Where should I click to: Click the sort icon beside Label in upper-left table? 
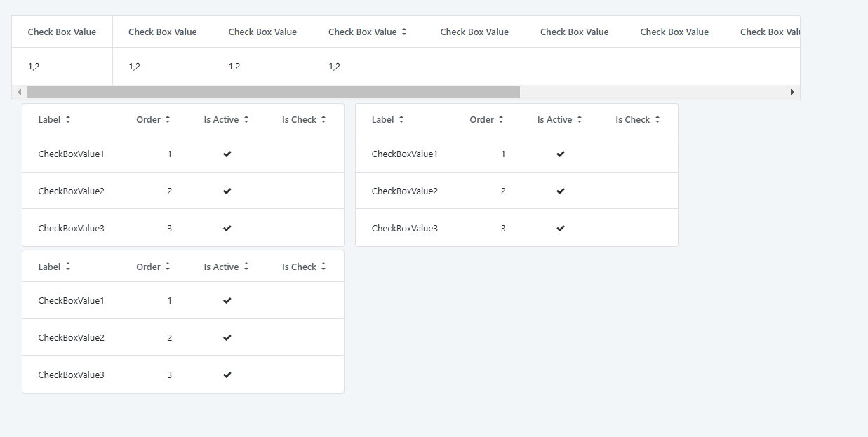68,120
